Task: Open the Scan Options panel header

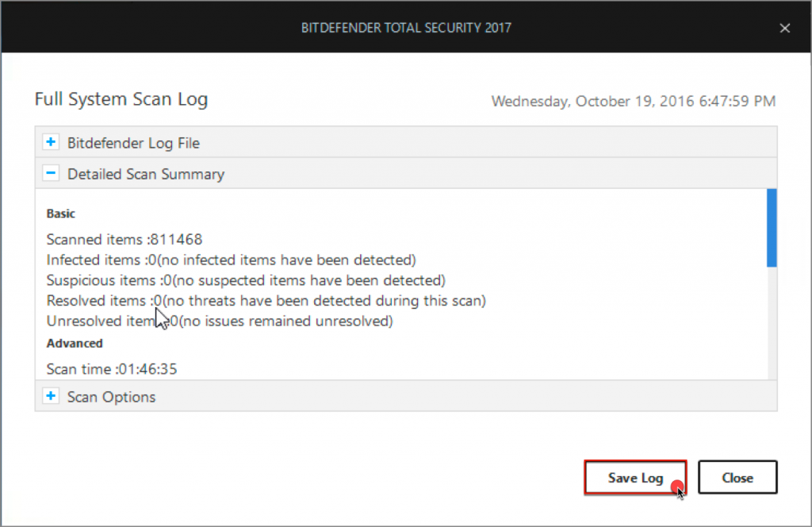Action: click(111, 395)
